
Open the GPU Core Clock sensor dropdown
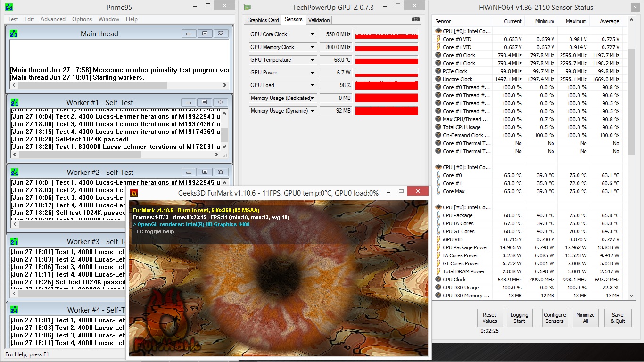pos(312,34)
